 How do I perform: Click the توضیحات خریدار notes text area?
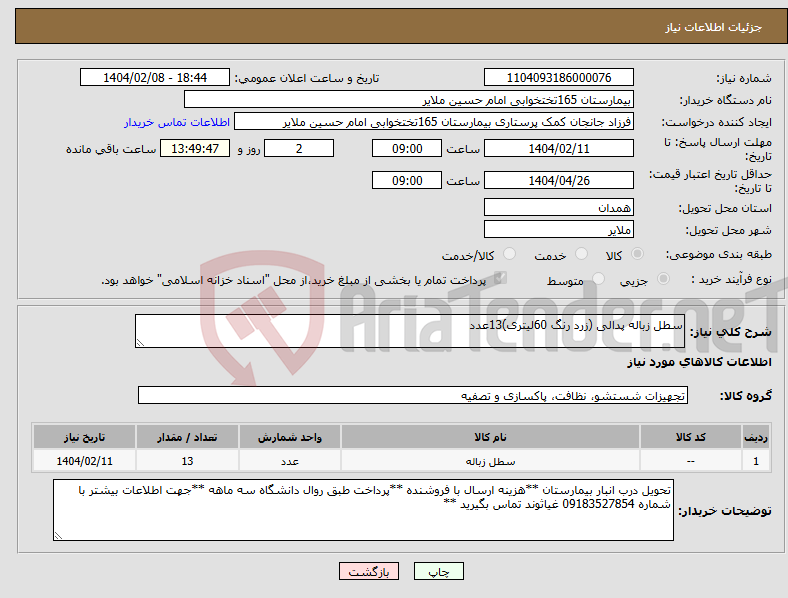pyautogui.click(x=363, y=510)
